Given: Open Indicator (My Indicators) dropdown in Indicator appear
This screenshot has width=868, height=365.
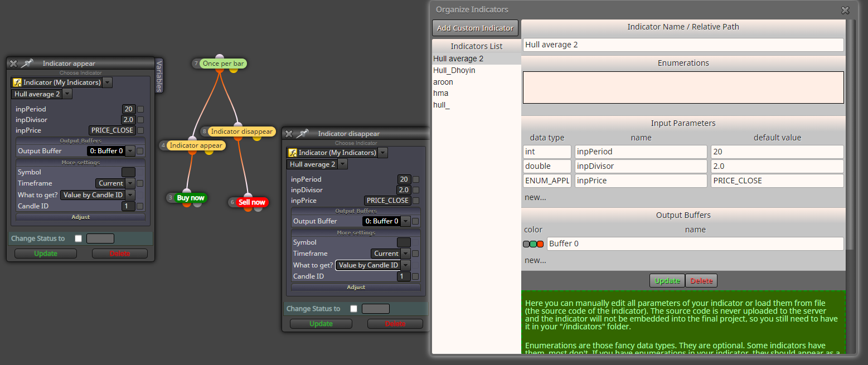Looking at the screenshot, I should (x=108, y=82).
